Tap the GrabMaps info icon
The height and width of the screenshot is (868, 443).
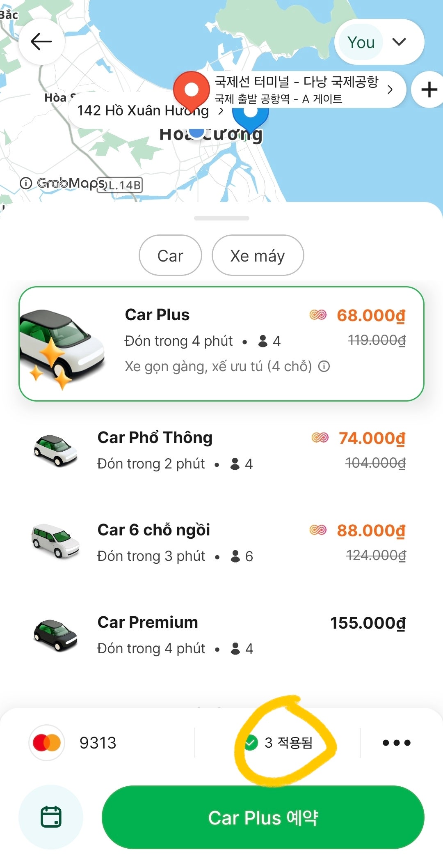click(x=26, y=183)
